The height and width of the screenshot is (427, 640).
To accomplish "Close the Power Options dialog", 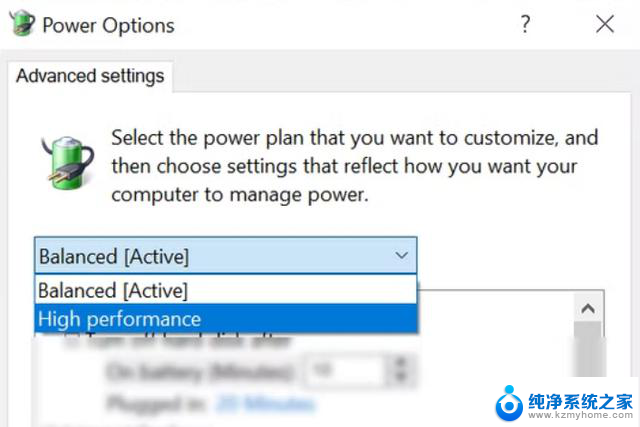I will (604, 24).
